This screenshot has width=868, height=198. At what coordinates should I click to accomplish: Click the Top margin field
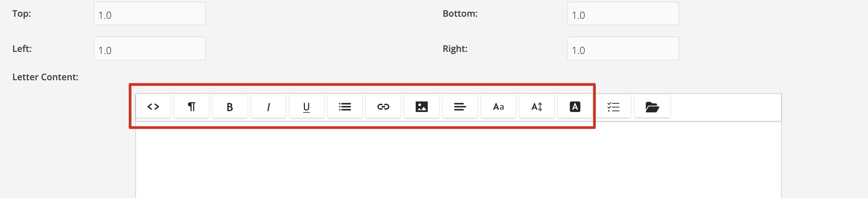tap(150, 14)
